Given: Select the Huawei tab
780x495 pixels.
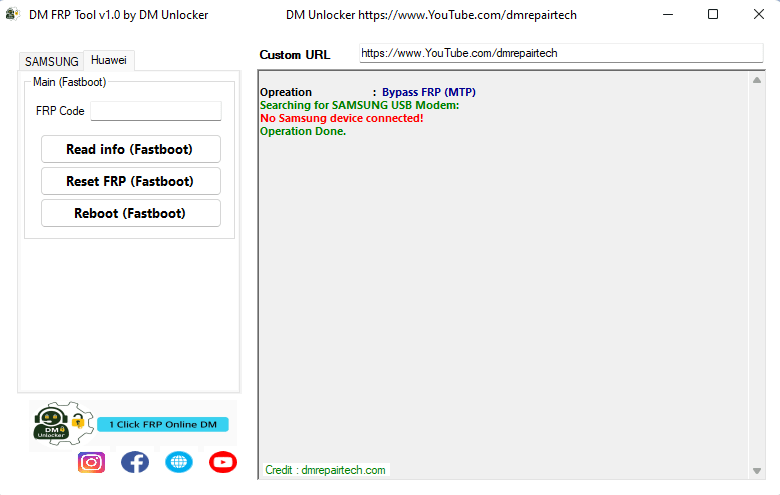Looking at the screenshot, I should pyautogui.click(x=109, y=60).
